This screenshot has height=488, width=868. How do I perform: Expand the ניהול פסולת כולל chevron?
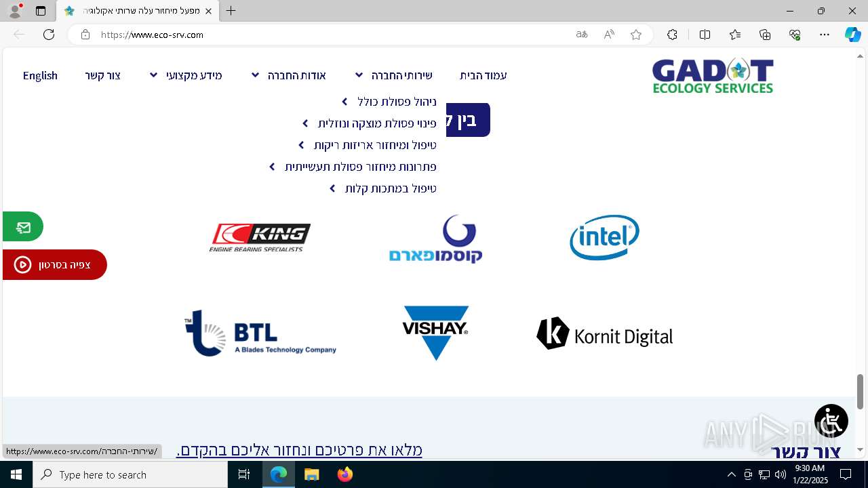344,102
